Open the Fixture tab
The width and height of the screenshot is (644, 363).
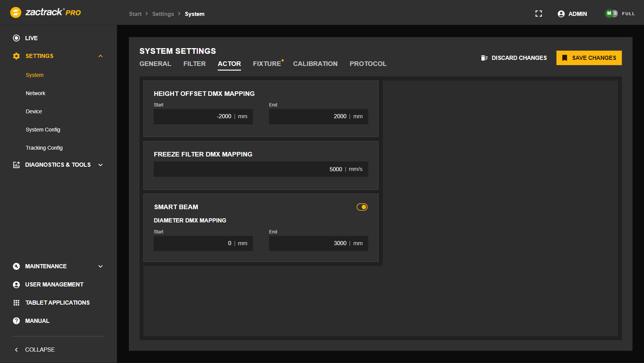pyautogui.click(x=267, y=64)
